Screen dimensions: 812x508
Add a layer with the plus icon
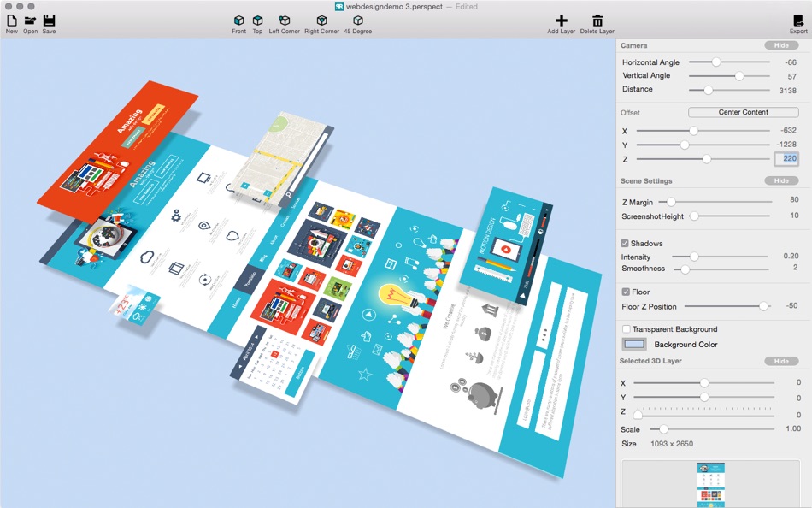click(x=562, y=21)
